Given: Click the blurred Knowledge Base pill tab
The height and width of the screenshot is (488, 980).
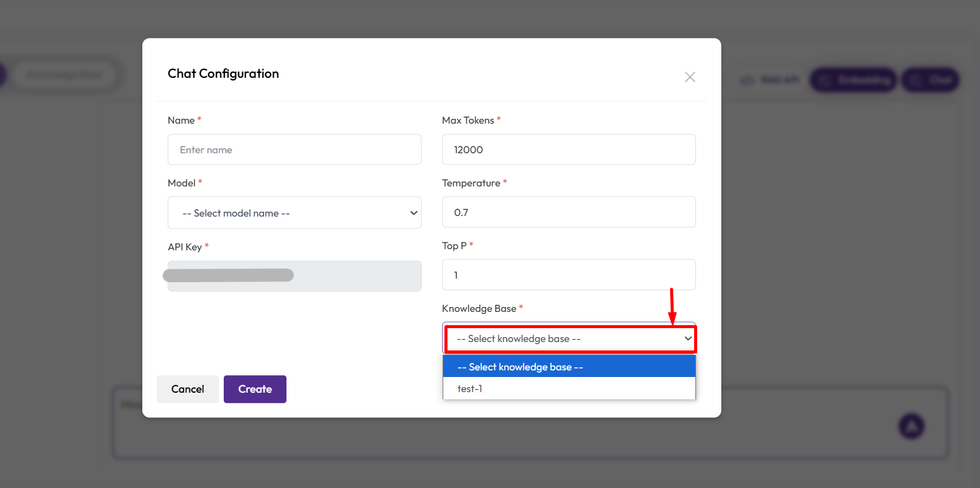Looking at the screenshot, I should click(x=65, y=75).
